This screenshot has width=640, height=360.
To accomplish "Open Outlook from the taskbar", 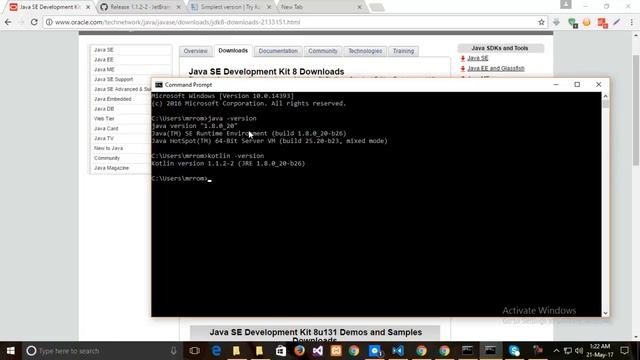I will 375,351.
